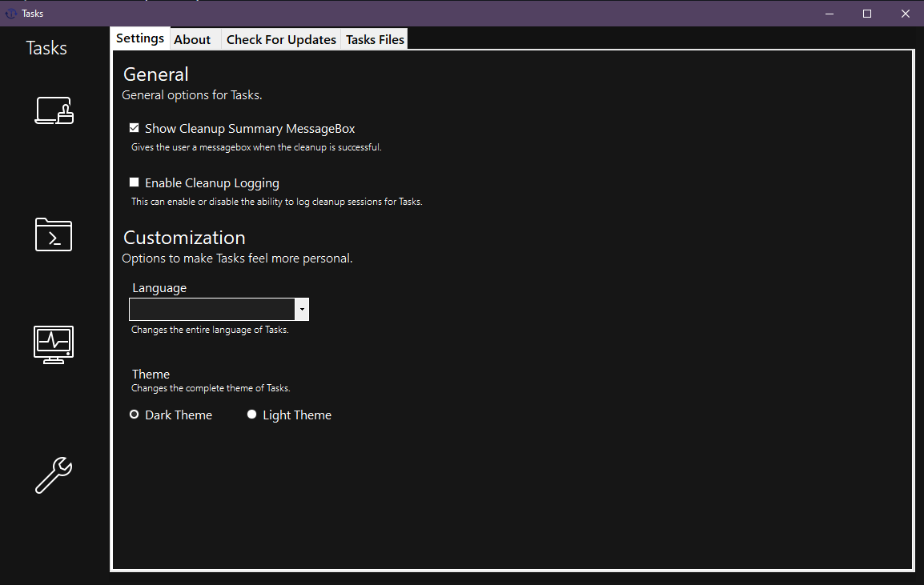This screenshot has height=585, width=924.
Task: Expand the Language dropdown arrow
Action: tap(302, 309)
